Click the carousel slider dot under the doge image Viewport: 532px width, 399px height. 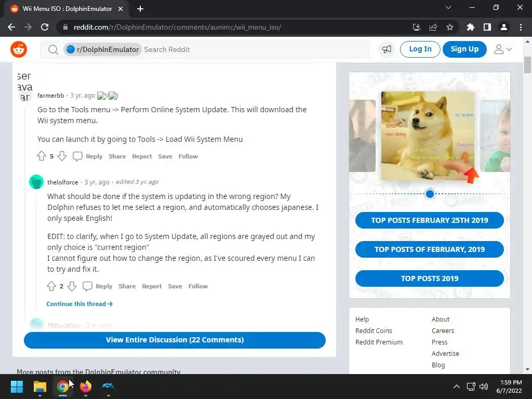tap(430, 194)
